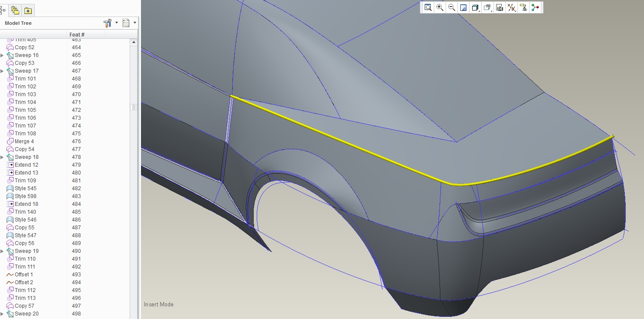Open the dropdown arrow beside Show

[x=135, y=23]
